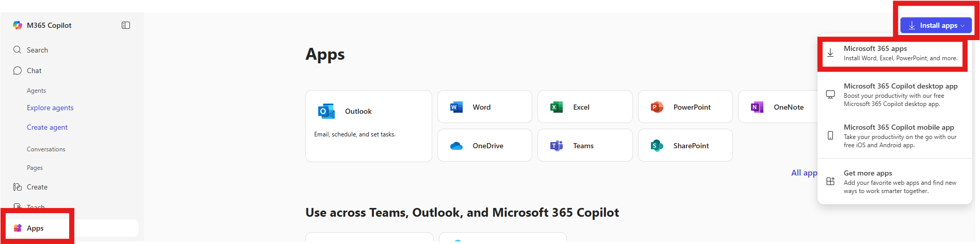Click the OneDrive cloud icon

pyautogui.click(x=456, y=146)
